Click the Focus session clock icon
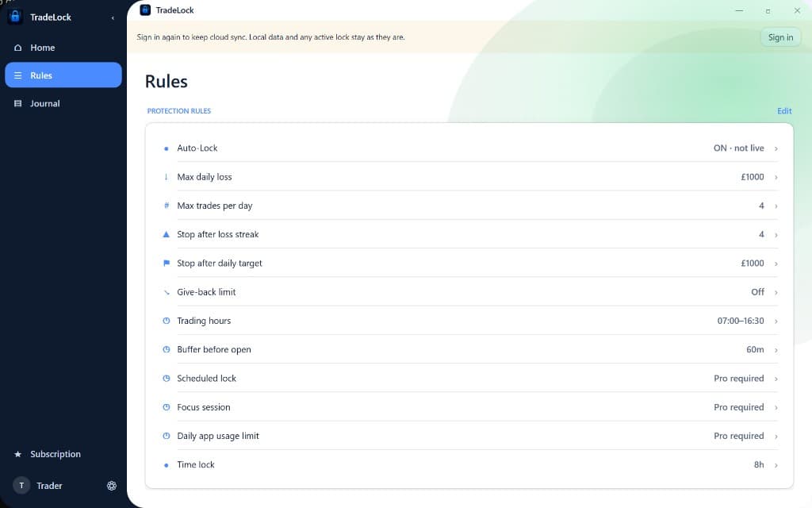812x508 pixels. (167, 407)
